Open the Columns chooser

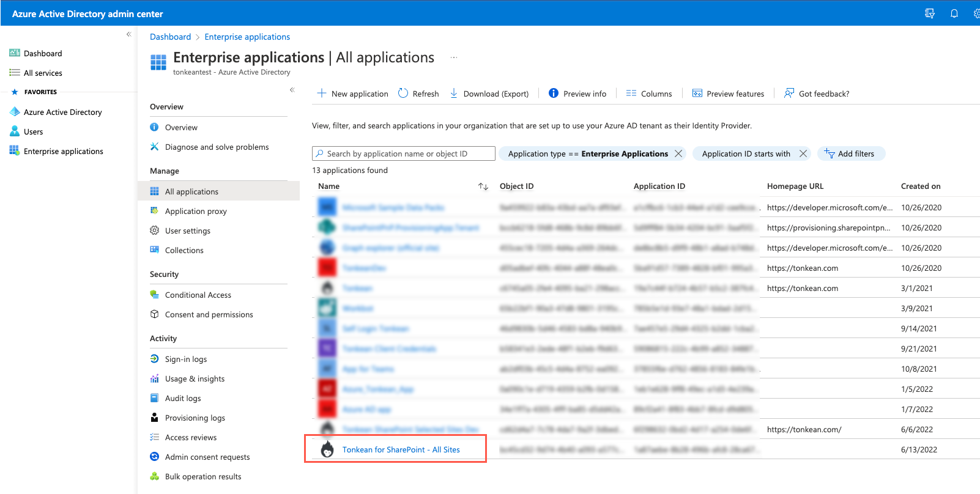tap(649, 94)
